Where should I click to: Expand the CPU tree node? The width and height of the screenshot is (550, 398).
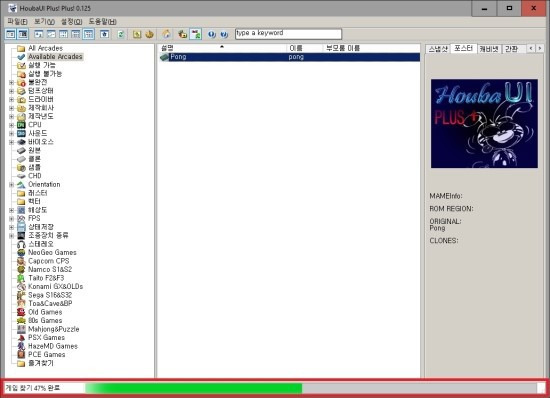click(x=12, y=125)
